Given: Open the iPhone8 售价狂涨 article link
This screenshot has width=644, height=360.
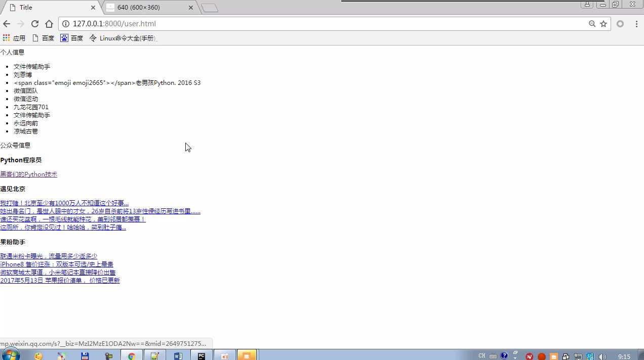Looking at the screenshot, I should 57,264.
